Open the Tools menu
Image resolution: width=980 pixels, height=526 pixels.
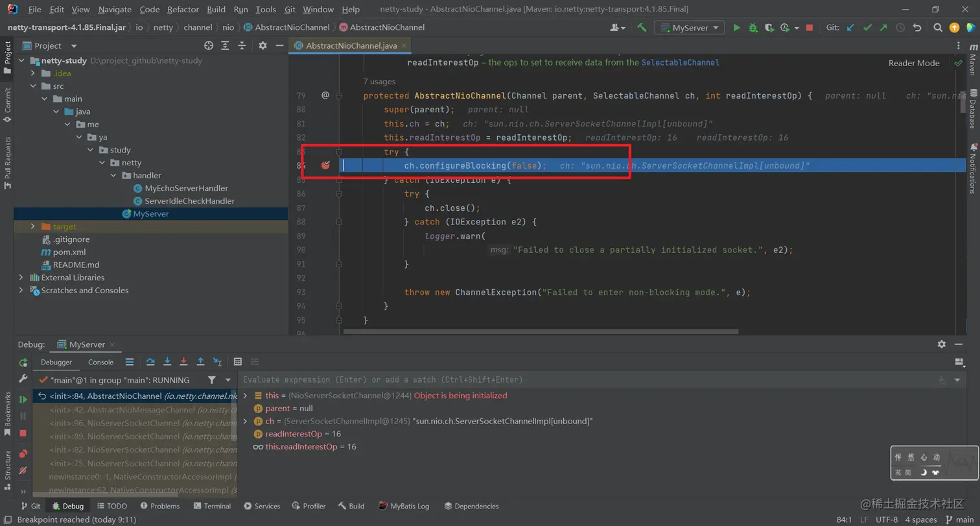tap(266, 10)
